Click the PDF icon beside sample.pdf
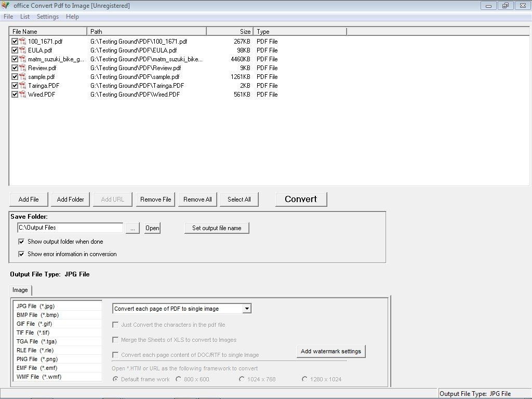Screen dimensions: 532x399 coord(22,77)
